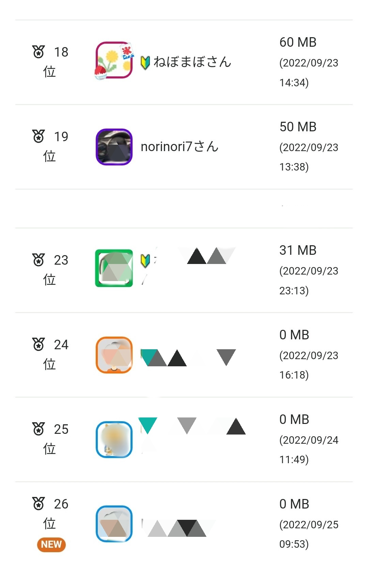Tap the blue-framed avatar at rank 26
The width and height of the screenshot is (368, 588).
tap(114, 524)
